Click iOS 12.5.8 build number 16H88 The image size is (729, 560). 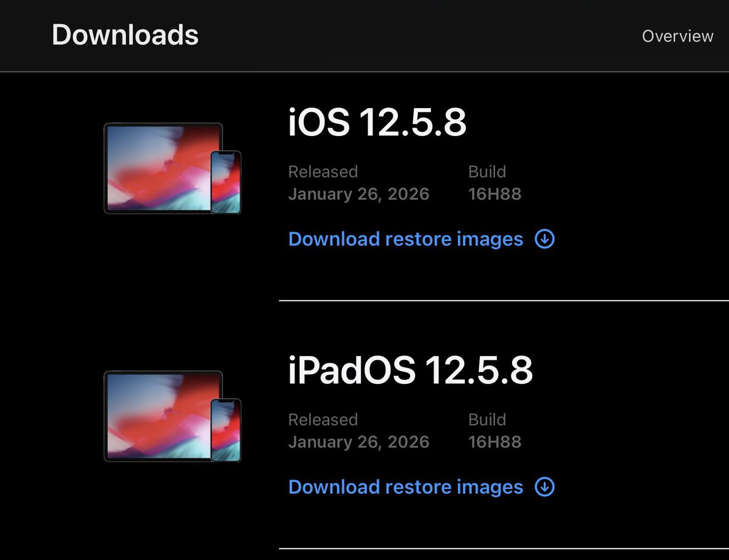pos(495,194)
